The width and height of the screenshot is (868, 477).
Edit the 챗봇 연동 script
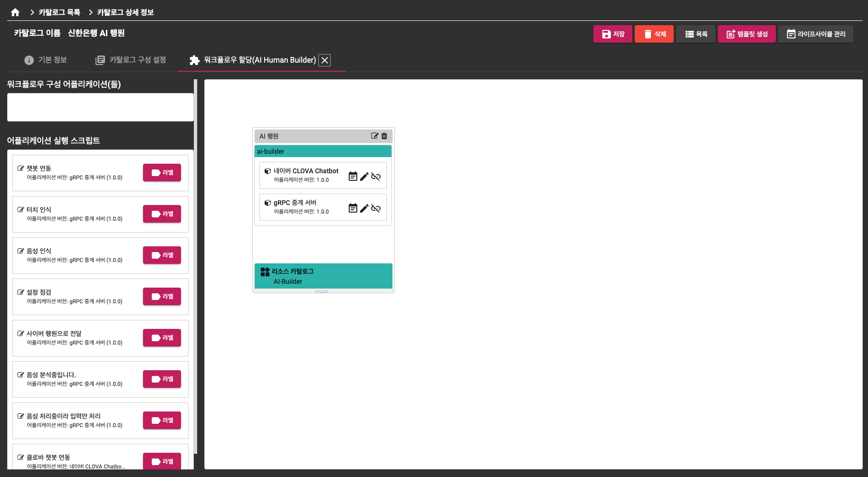point(21,168)
